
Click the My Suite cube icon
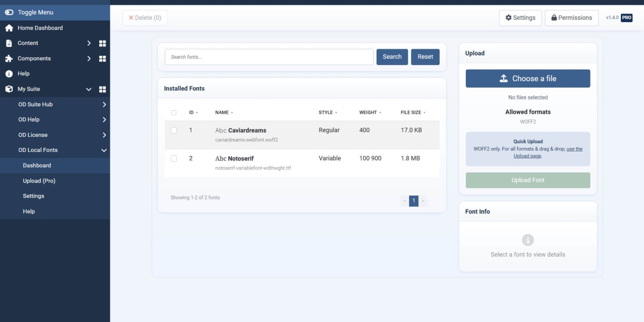pyautogui.click(x=9, y=89)
